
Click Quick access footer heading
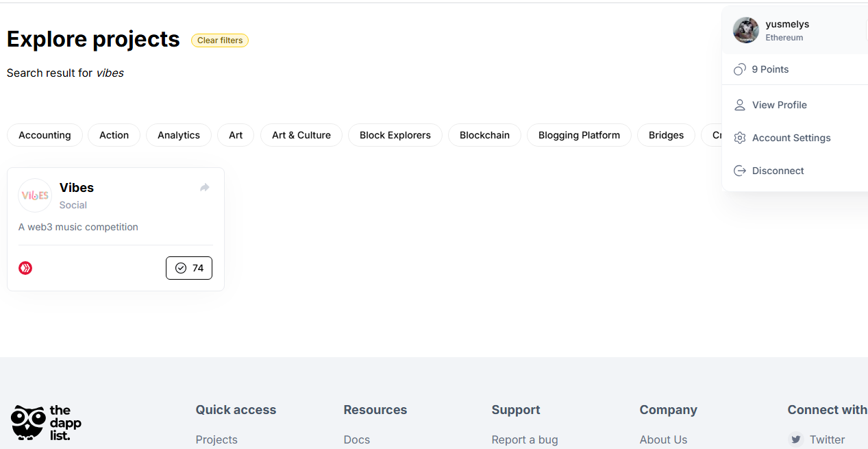236,410
